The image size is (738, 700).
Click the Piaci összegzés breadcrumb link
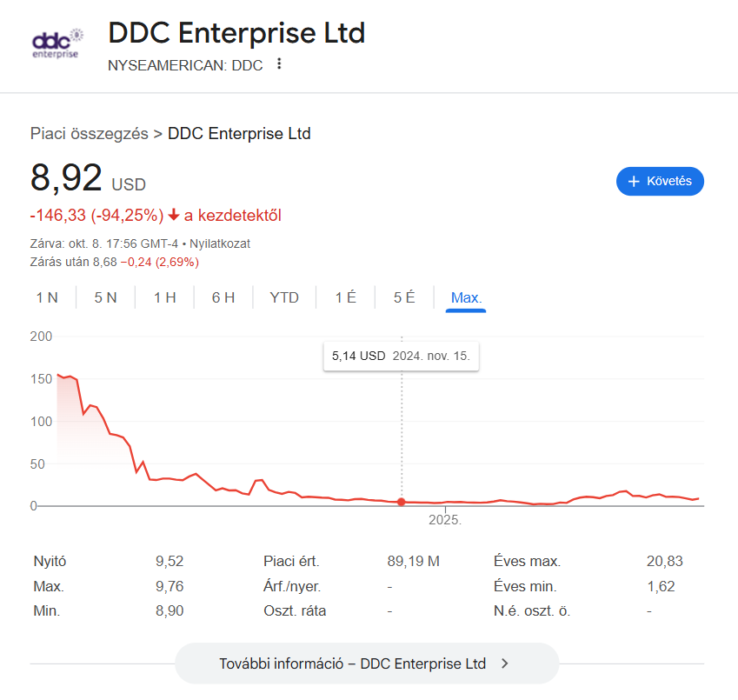(89, 133)
